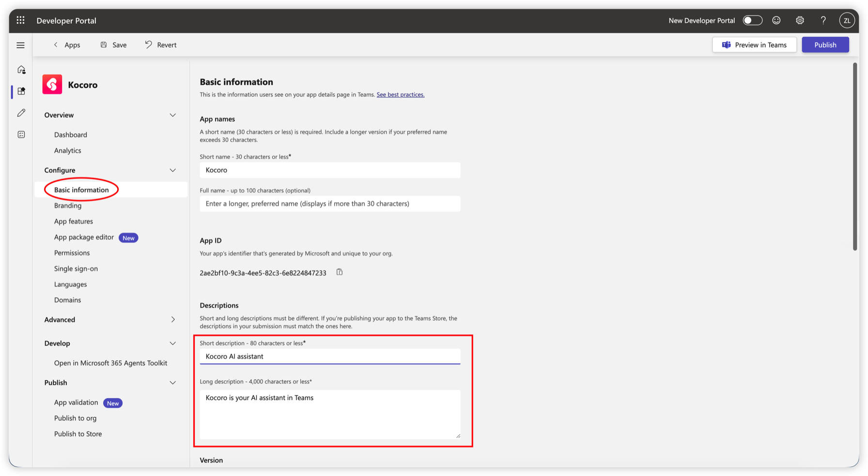Open the Home icon in left rail
This screenshot has width=868, height=476.
pos(21,70)
